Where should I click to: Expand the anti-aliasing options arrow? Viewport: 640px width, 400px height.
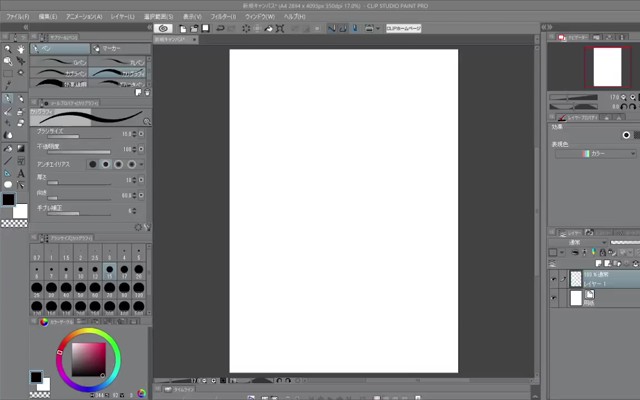coord(142,164)
